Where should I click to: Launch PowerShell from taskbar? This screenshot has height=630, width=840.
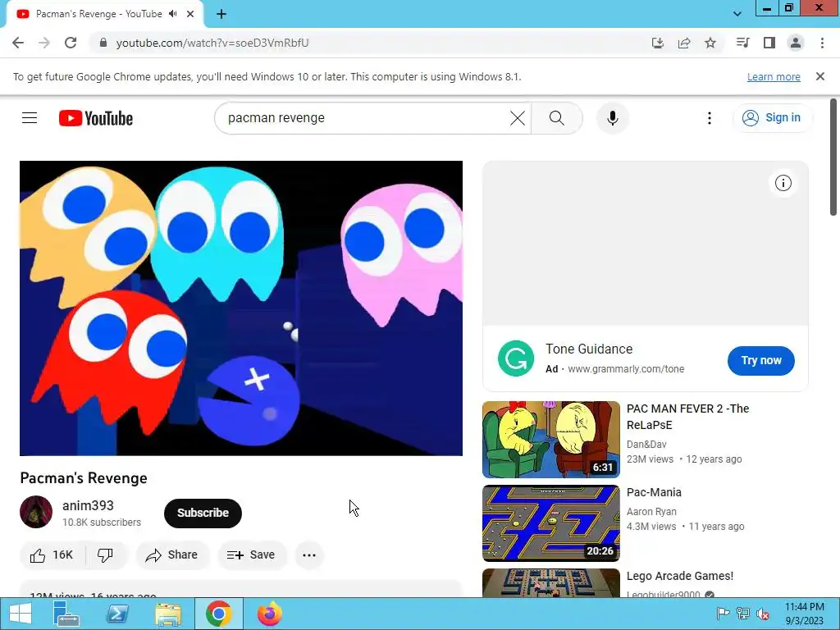click(x=117, y=614)
